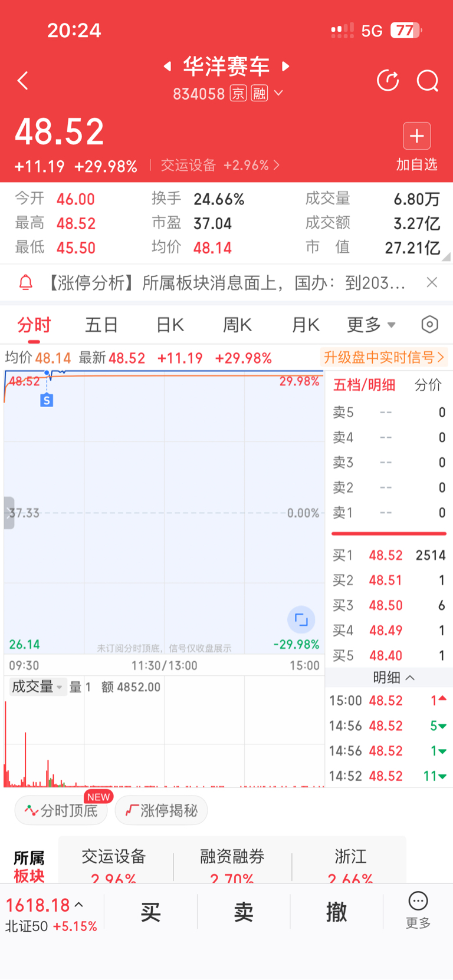Switch to 分价 tab
Image resolution: width=453 pixels, height=980 pixels.
click(428, 385)
